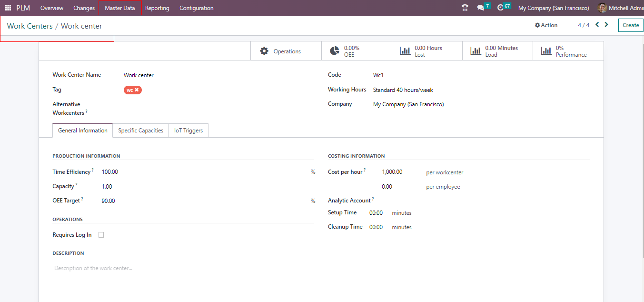The image size is (644, 302).
Task: Click the Cleanup Time value
Action: 376,227
